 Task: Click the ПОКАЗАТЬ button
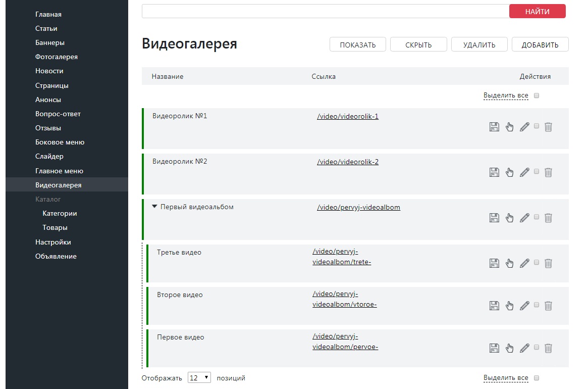pyautogui.click(x=358, y=44)
